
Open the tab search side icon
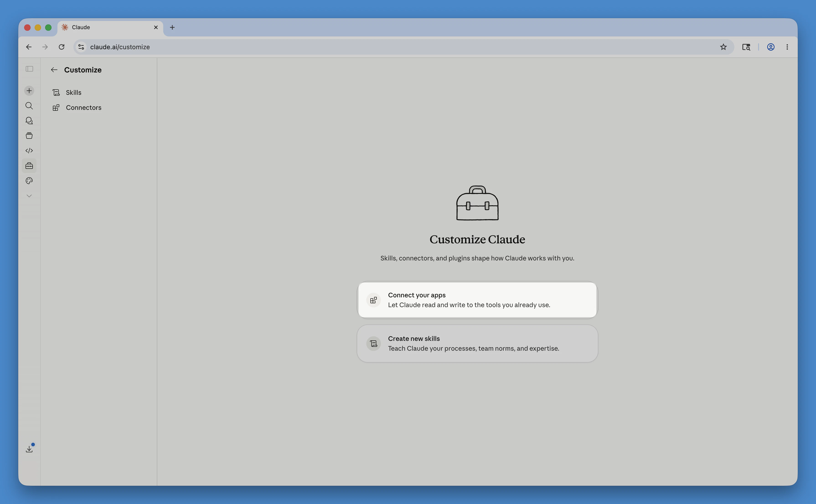746,47
